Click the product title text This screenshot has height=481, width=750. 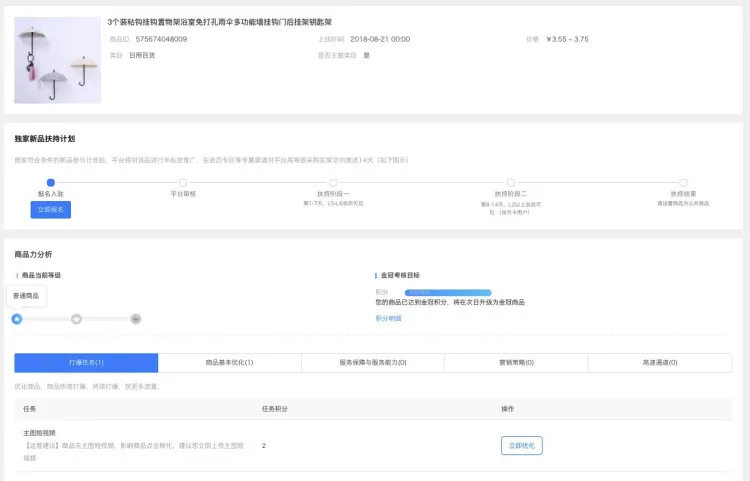[234, 21]
